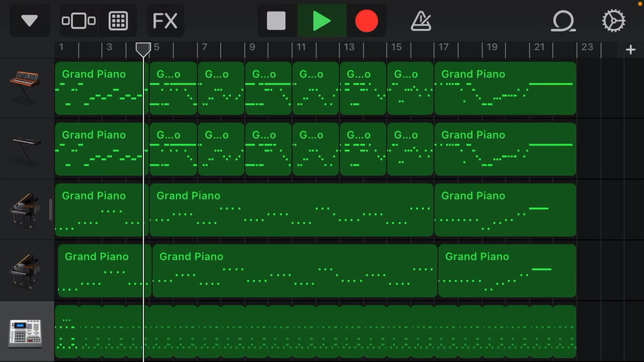Select synth track's first Grand Piano region
Image resolution: width=644 pixels, height=362 pixels.
[101, 88]
